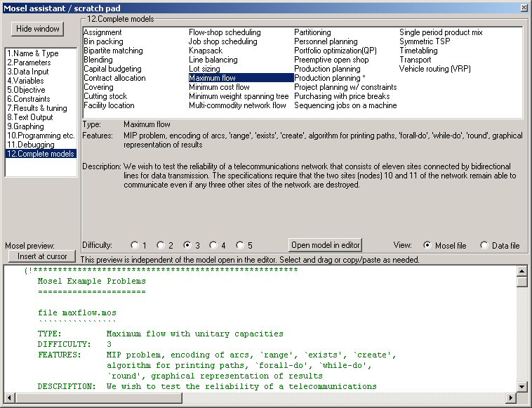Viewport: 532px width, 408px height.
Task: Click the horizontal scrollbar thumb
Action: pos(98,397)
